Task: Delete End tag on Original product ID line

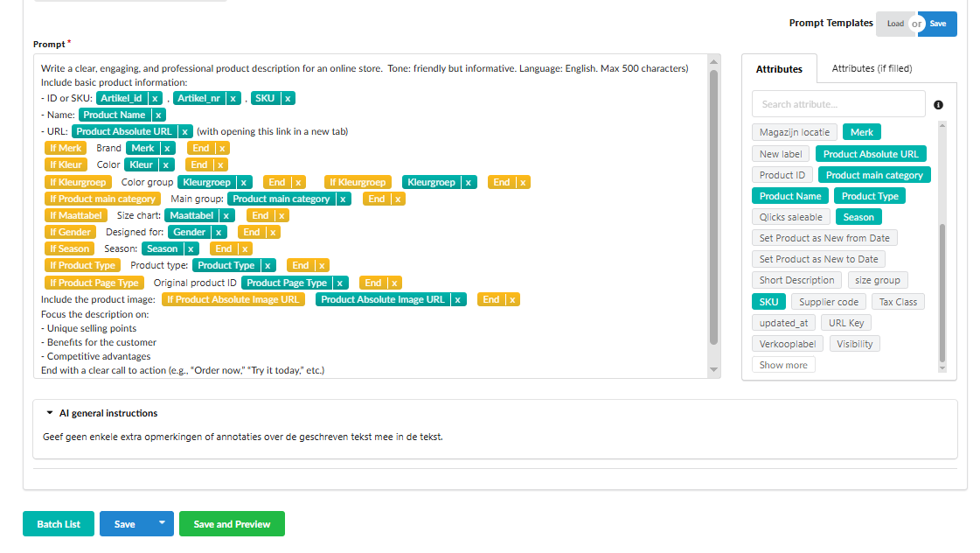Action: tap(394, 283)
